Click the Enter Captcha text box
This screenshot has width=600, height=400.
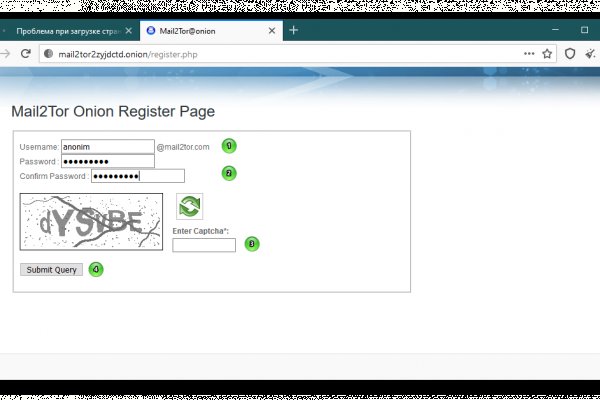pos(204,245)
